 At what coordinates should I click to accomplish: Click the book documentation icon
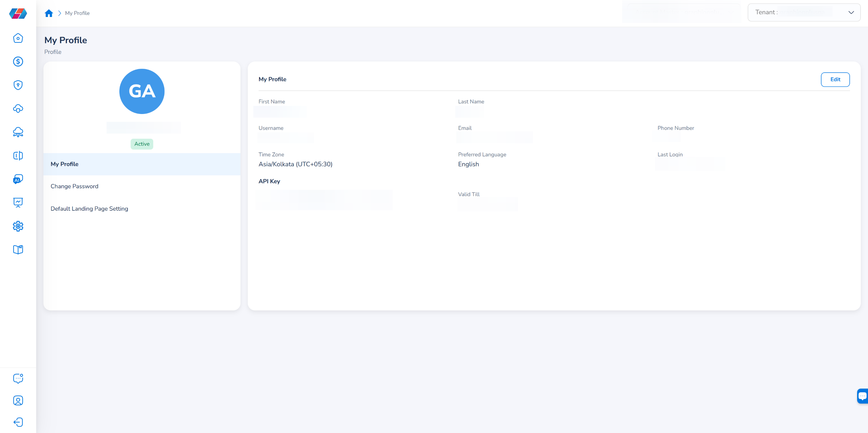[18, 250]
